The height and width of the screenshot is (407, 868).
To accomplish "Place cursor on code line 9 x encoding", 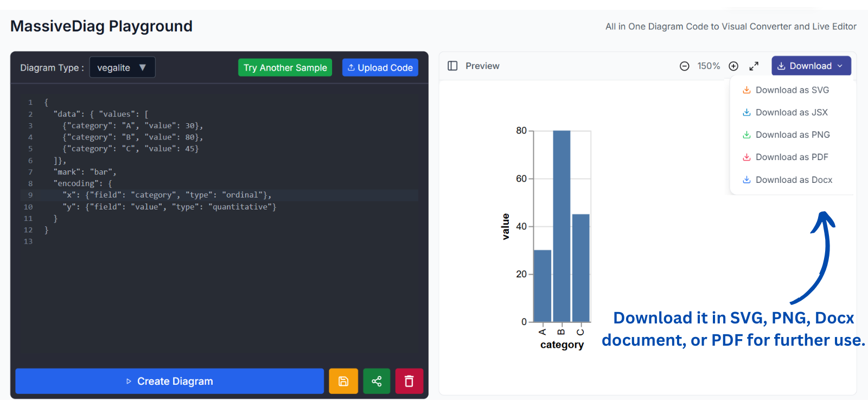I will click(167, 195).
